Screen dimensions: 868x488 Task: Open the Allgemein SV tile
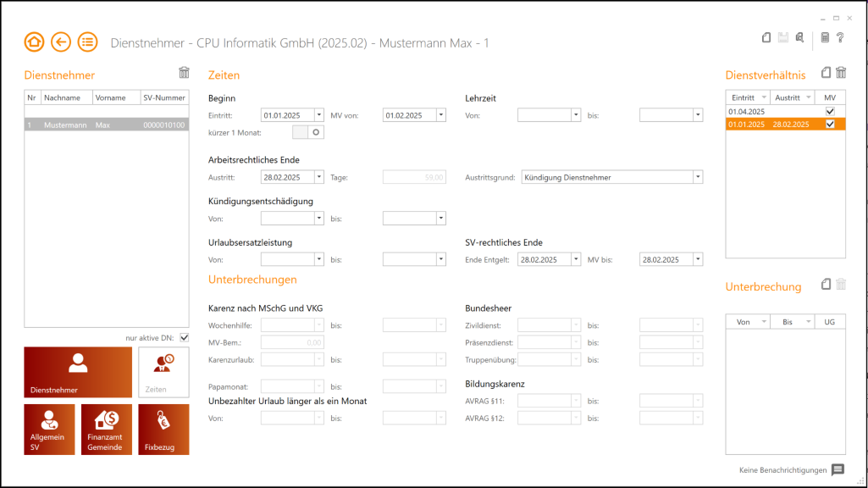[x=49, y=430]
